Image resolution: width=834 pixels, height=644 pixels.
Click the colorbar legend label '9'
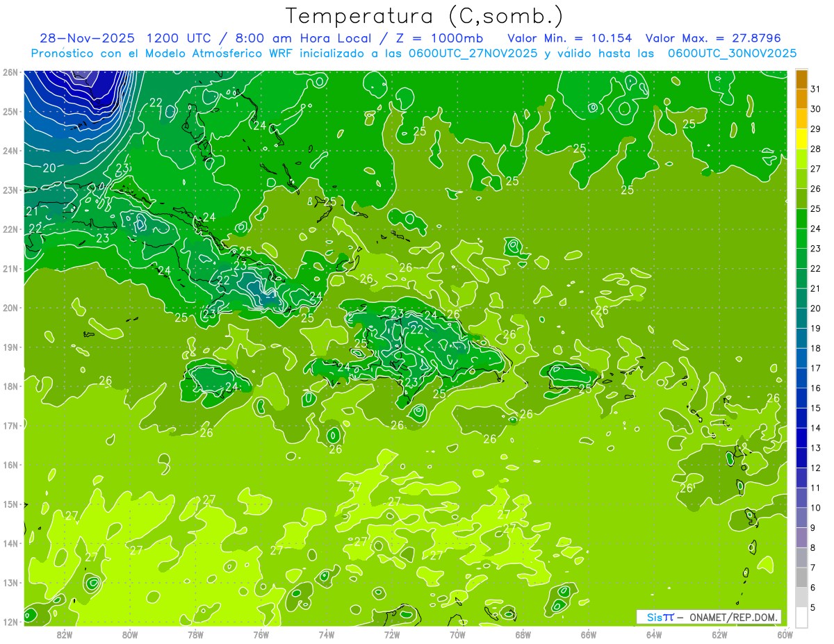click(813, 527)
